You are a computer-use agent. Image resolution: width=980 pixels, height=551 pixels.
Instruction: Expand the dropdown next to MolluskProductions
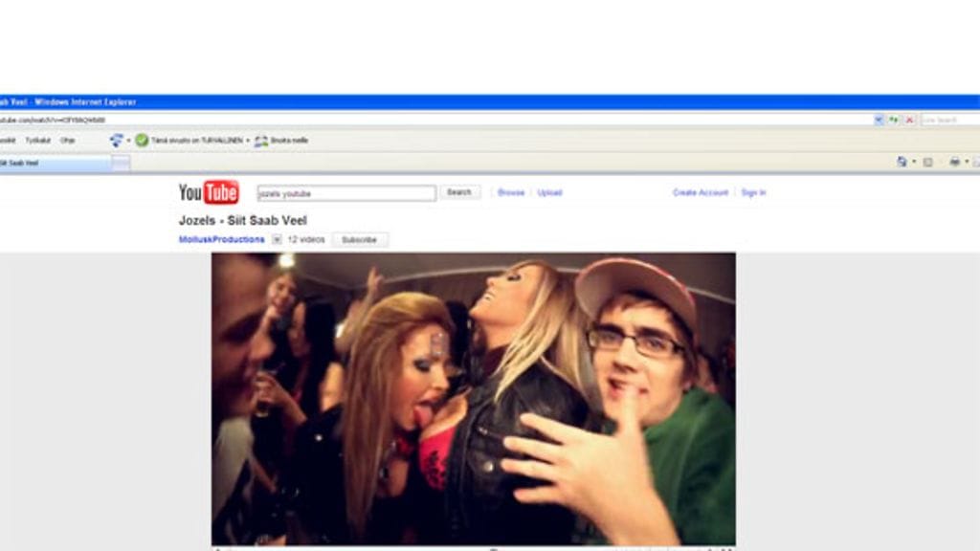tap(277, 239)
